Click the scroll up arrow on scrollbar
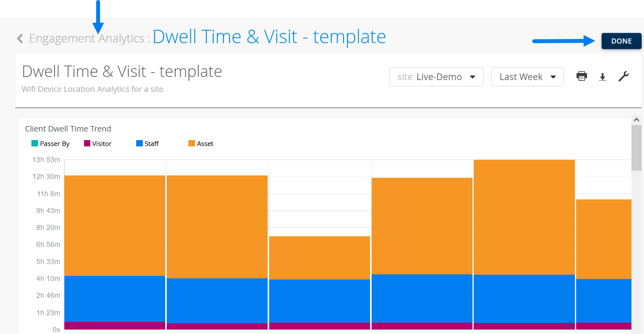644x334 pixels. (x=637, y=120)
